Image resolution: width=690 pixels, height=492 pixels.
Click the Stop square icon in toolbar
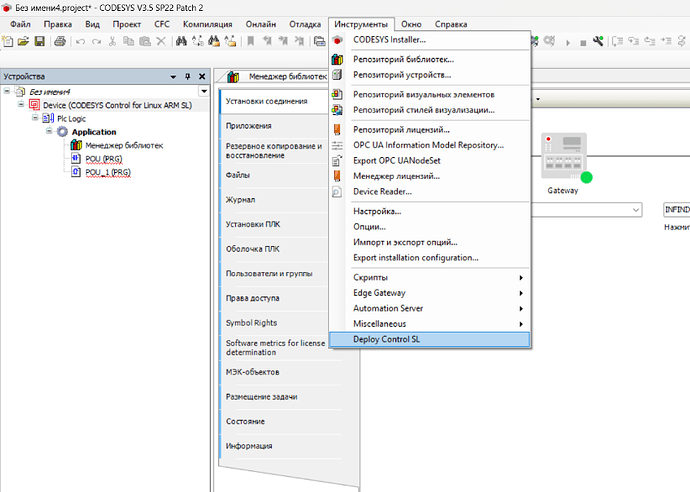click(583, 43)
